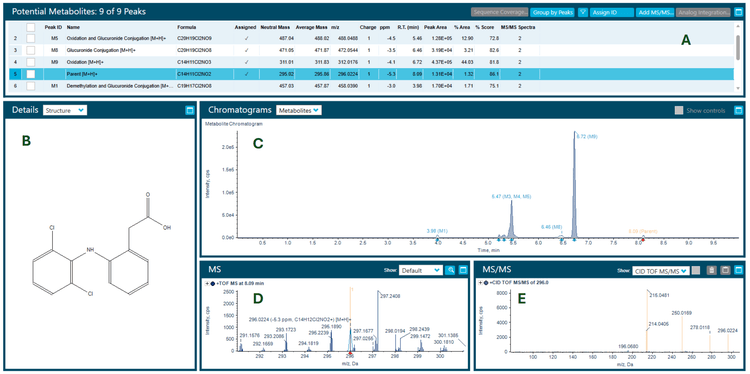750x374 pixels.
Task: Open the Details Structure dropdown
Action: coord(65,110)
